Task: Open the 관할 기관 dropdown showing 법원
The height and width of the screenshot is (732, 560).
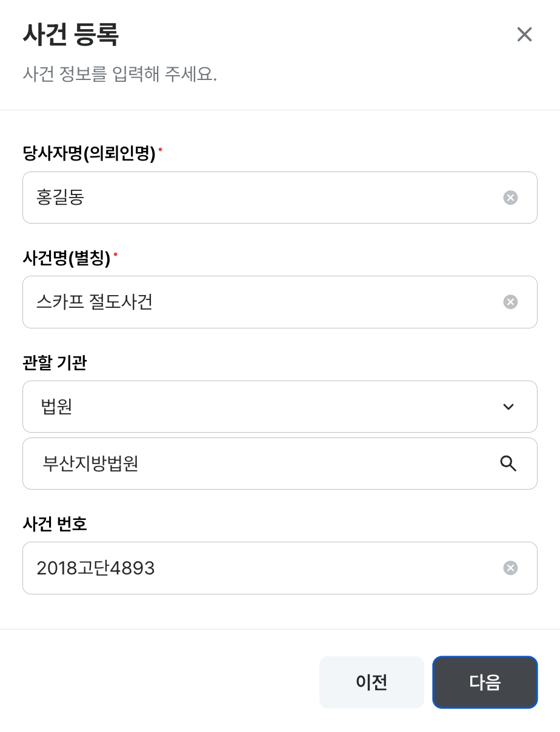Action: pos(267,407)
